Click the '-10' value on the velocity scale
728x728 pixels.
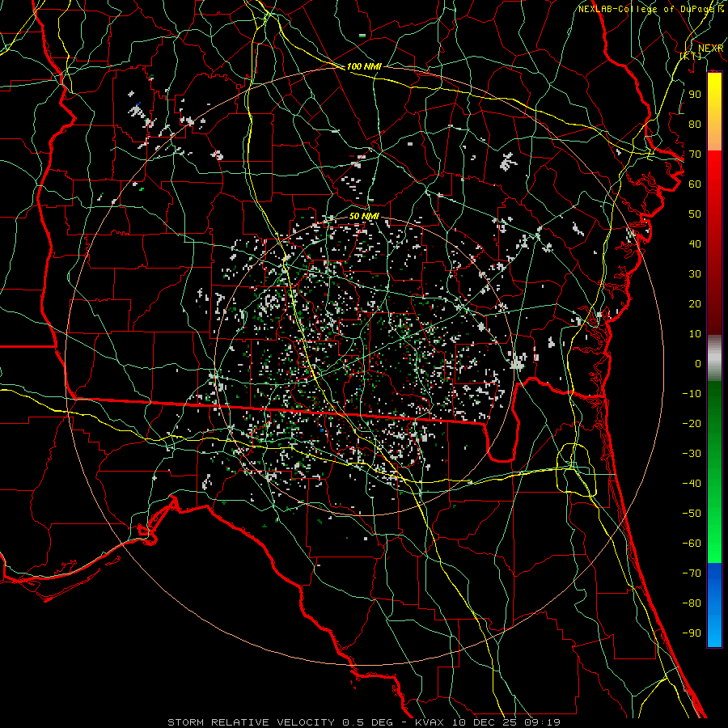pos(692,394)
